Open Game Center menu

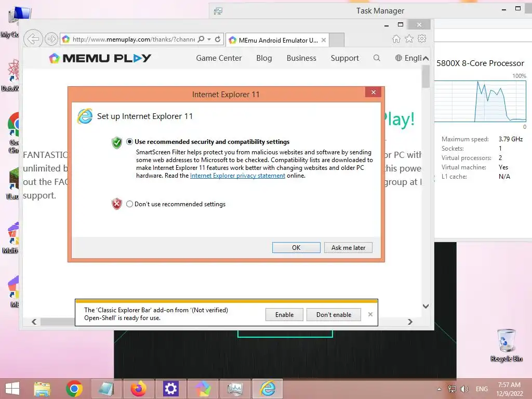219,58
